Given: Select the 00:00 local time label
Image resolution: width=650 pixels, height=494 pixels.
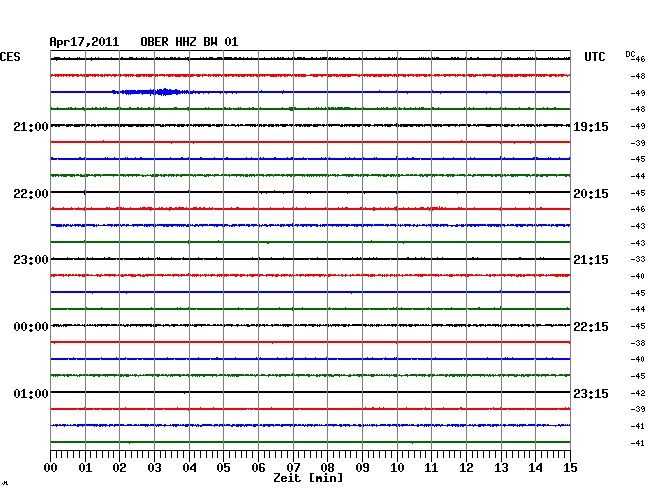Looking at the screenshot, I should pyautogui.click(x=31, y=327).
